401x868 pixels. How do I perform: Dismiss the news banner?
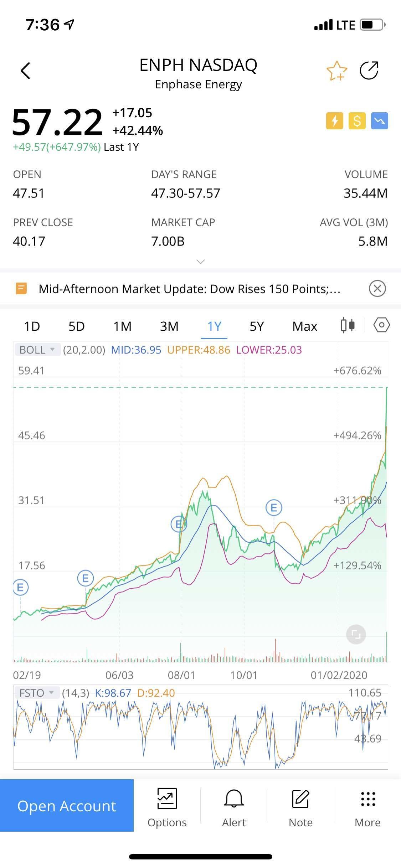tap(377, 288)
